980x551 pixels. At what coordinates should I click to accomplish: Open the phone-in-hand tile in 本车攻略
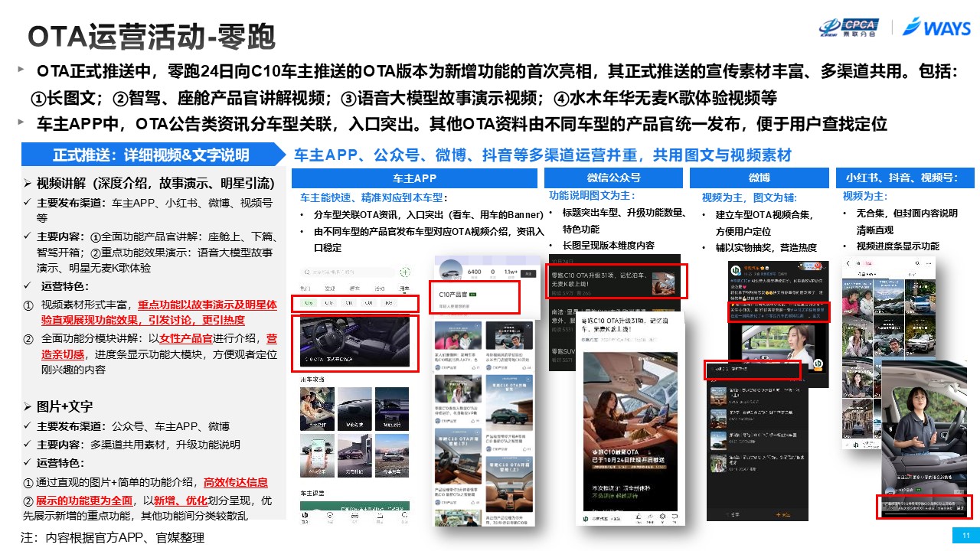point(317,455)
